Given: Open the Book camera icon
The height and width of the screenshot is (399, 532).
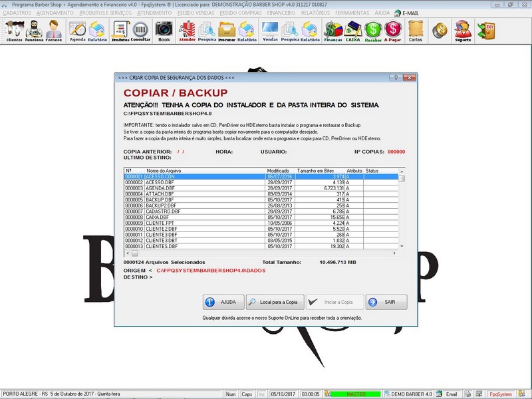Looking at the screenshot, I should pos(164,31).
